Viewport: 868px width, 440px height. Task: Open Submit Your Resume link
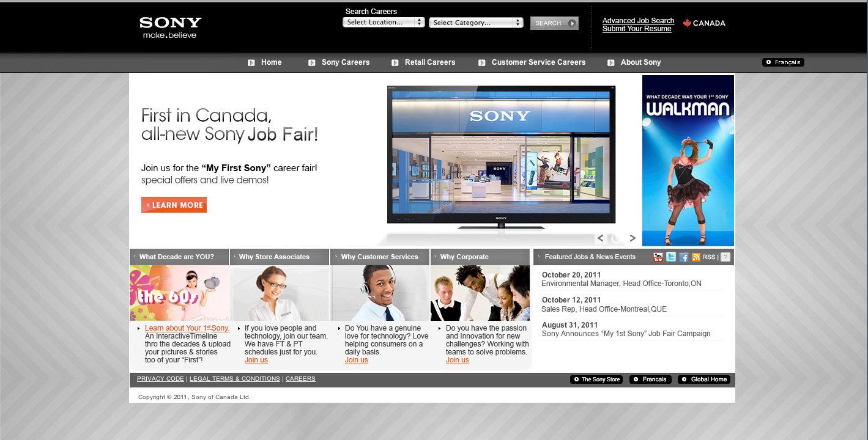point(637,29)
